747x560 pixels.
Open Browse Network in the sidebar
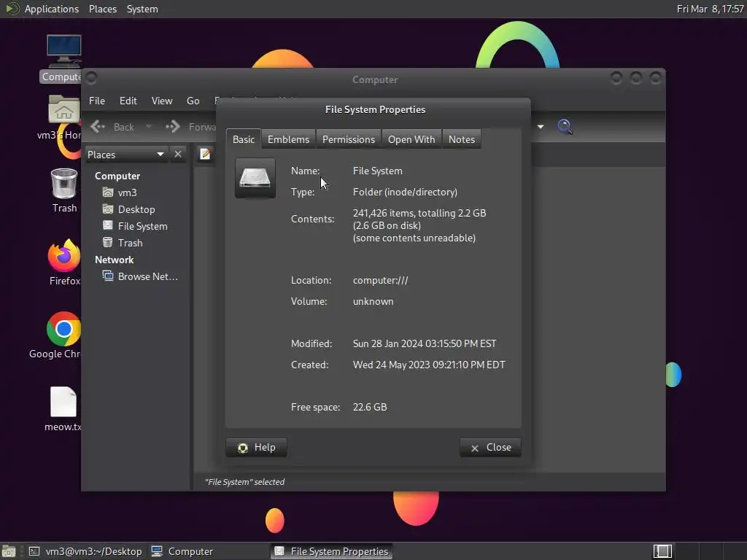click(x=141, y=276)
